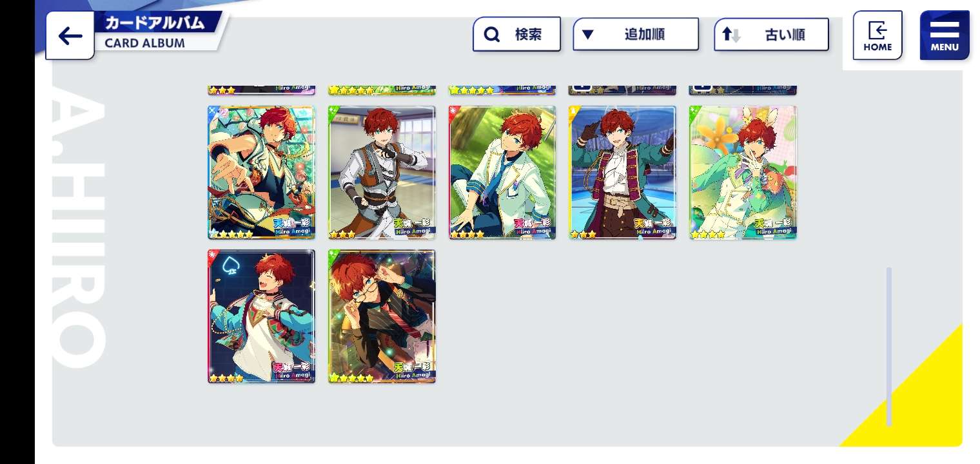The width and height of the screenshot is (980, 464).
Task: Expand the 追加順 sort dropdown
Action: click(x=636, y=34)
